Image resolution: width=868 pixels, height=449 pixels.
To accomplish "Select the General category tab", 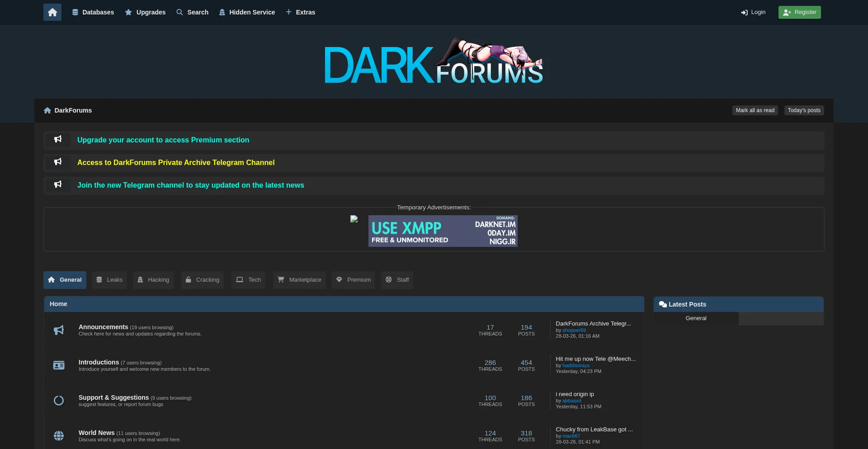I will 65,280.
